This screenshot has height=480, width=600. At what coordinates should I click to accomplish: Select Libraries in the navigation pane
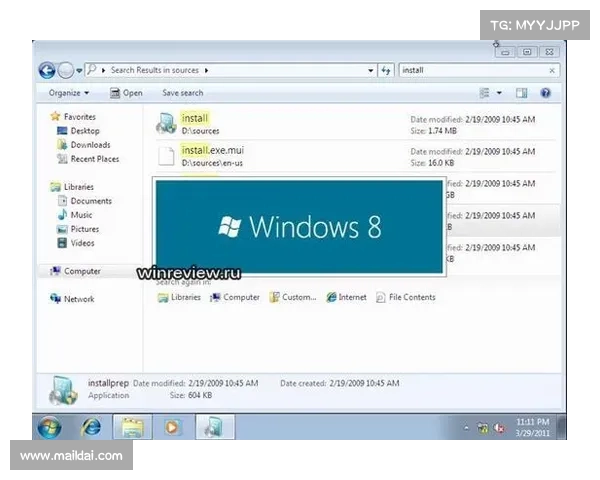pos(72,187)
